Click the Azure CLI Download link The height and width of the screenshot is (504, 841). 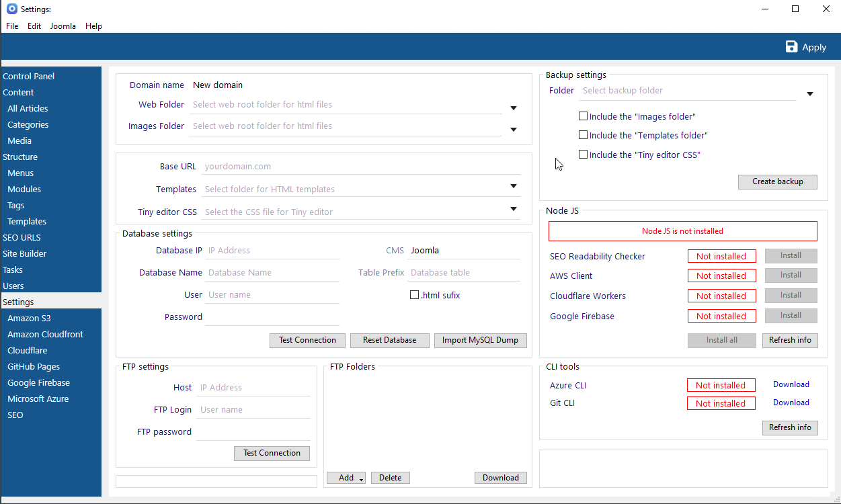(x=791, y=384)
